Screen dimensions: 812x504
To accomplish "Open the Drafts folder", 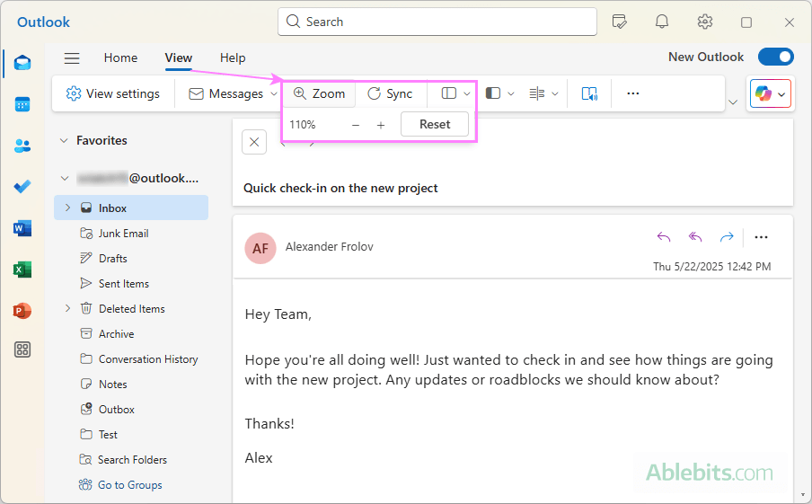I will (x=113, y=259).
